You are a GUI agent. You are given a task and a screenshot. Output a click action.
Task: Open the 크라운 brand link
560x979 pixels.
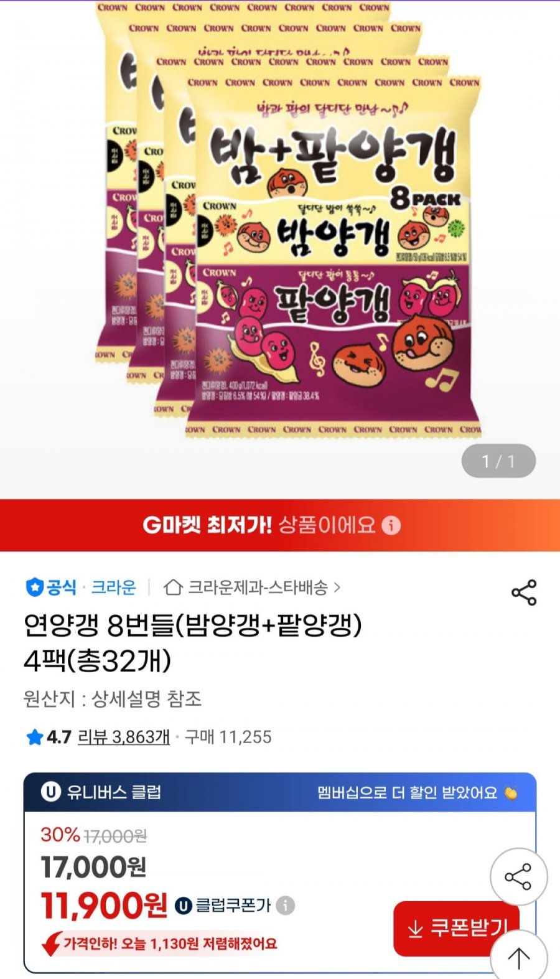(x=113, y=587)
